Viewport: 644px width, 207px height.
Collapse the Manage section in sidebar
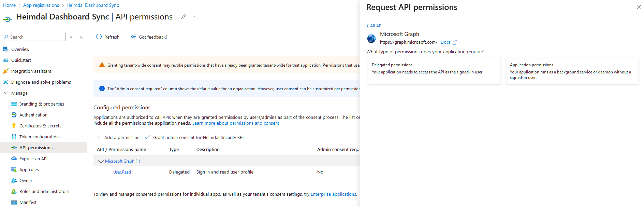6,93
